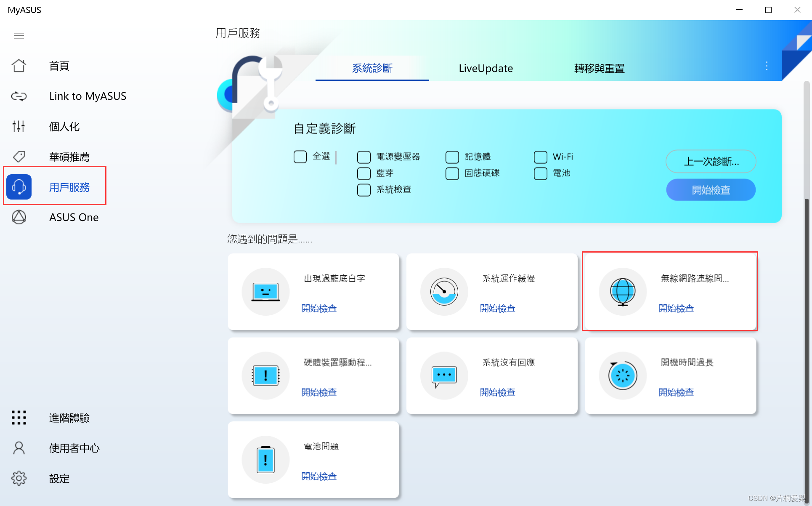Click 開始檢查 link under 電池問題
This screenshot has height=506, width=812.
click(x=319, y=476)
